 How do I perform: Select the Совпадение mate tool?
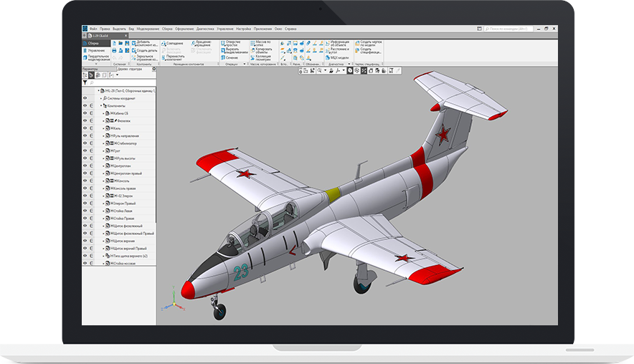[x=172, y=43]
